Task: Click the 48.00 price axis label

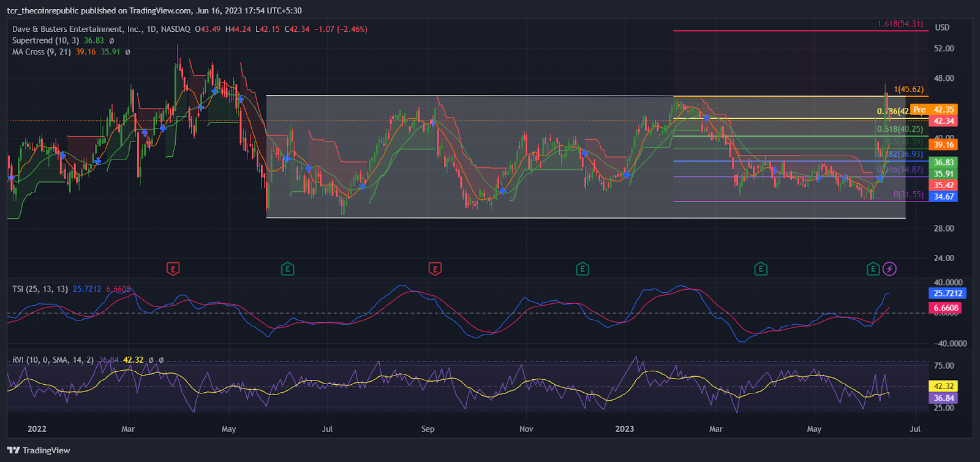Action: (x=944, y=78)
